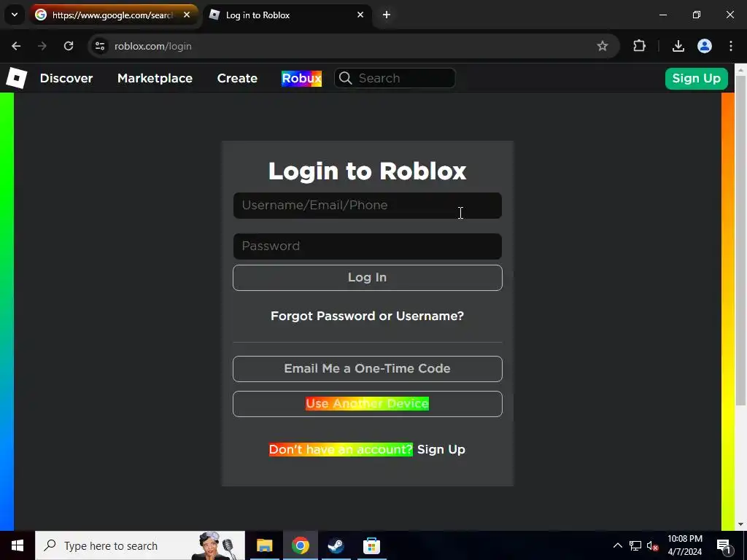
Task: Switch to the Google search tab
Action: 113,15
